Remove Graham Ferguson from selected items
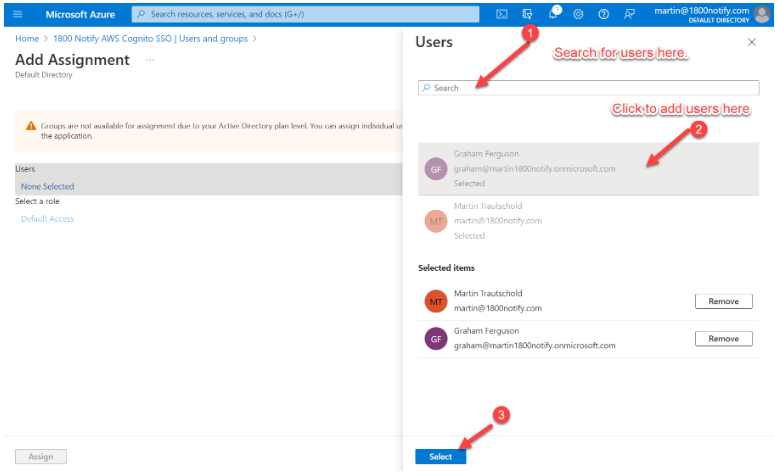The width and height of the screenshot is (775, 474). click(724, 339)
